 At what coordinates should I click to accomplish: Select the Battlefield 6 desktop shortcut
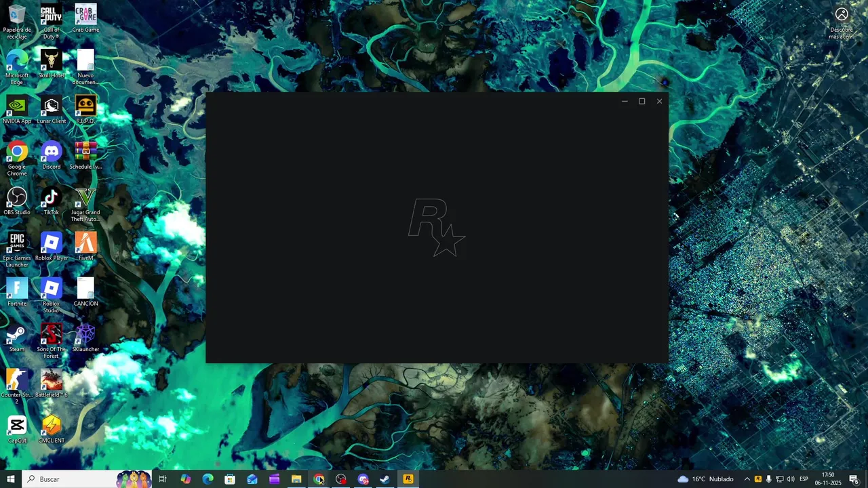pyautogui.click(x=52, y=384)
